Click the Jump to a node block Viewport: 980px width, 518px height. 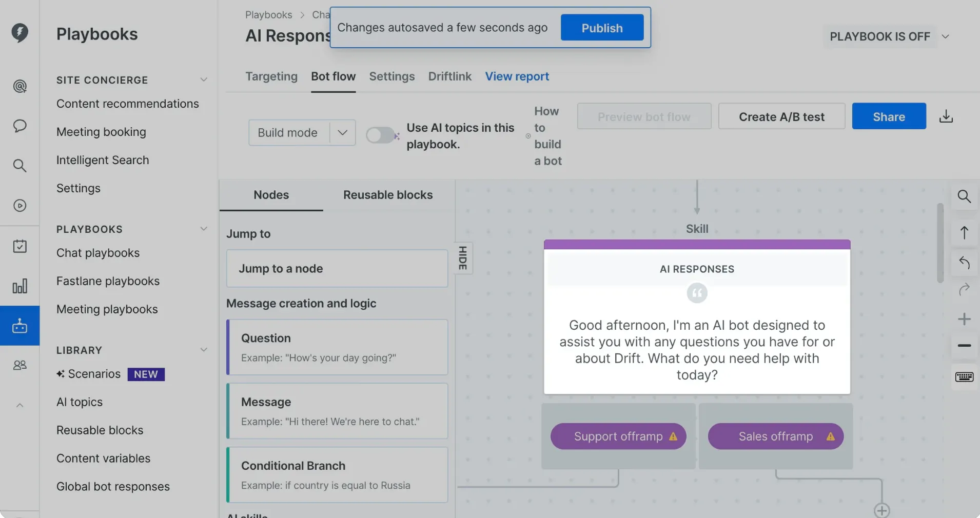(337, 269)
